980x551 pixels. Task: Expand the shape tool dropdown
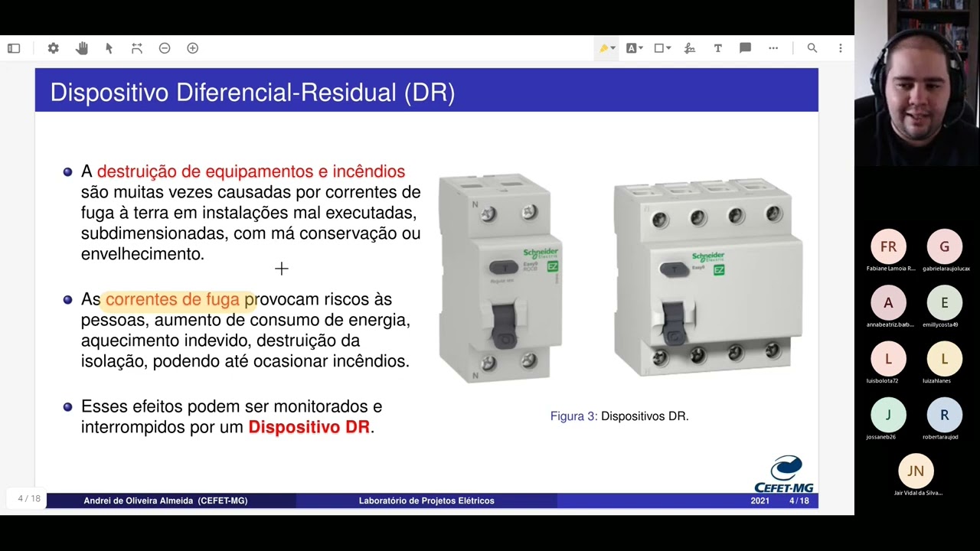coord(668,48)
